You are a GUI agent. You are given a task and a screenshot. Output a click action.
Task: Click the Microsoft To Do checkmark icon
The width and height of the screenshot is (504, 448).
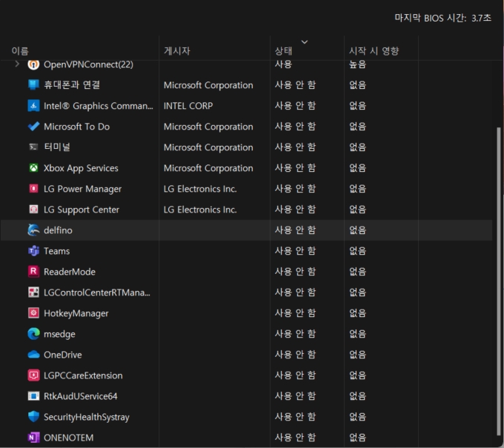coord(33,127)
